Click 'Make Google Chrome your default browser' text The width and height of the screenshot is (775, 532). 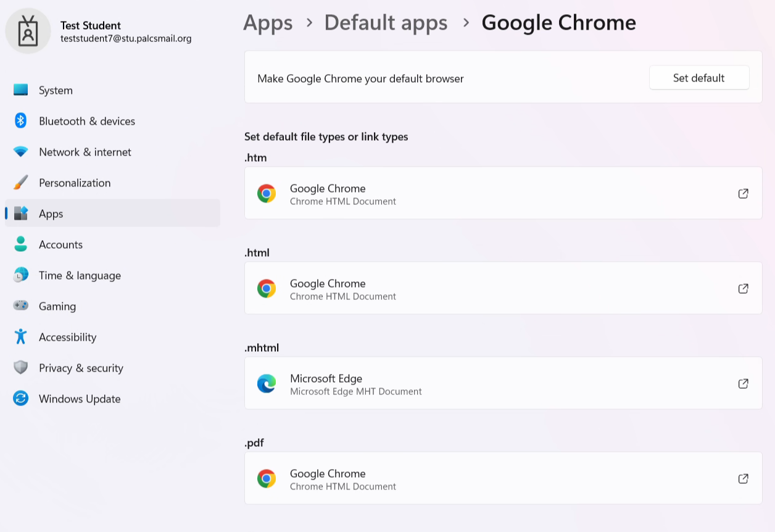coord(360,78)
